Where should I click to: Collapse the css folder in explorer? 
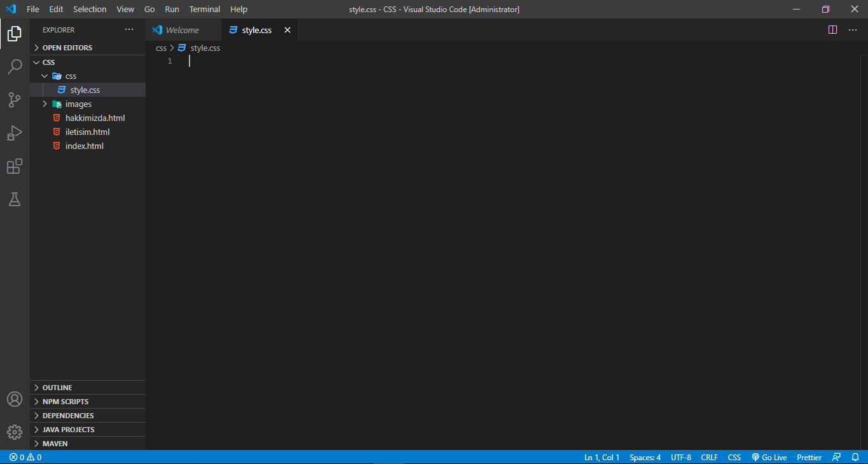pos(71,76)
